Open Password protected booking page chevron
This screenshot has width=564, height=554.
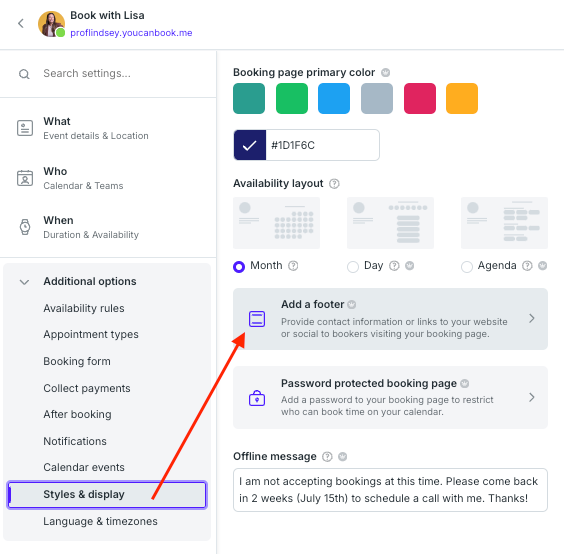pos(532,398)
